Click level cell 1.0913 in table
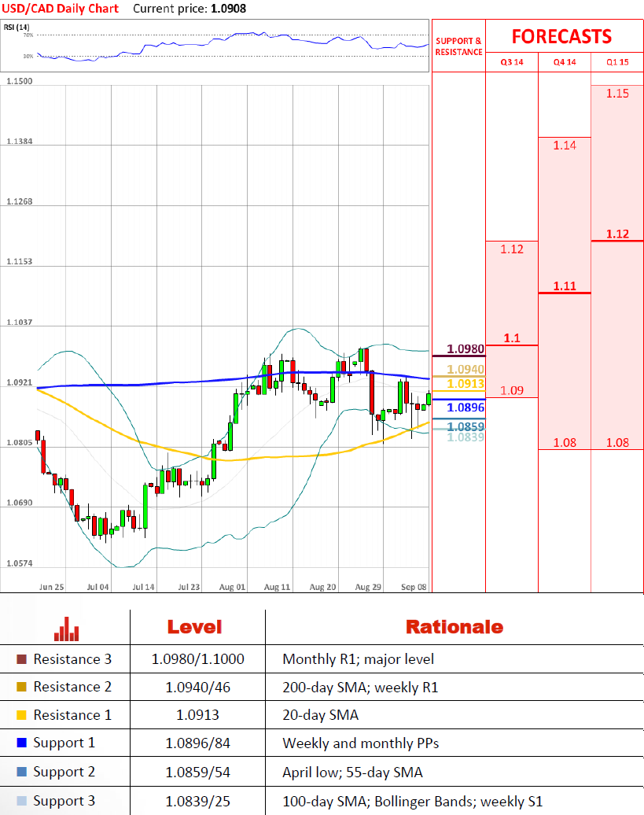This screenshot has width=644, height=815. click(x=198, y=714)
